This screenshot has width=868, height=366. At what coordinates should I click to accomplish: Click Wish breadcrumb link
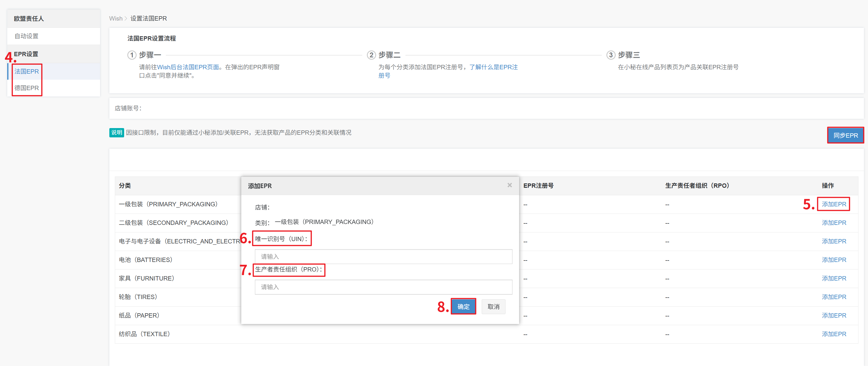pyautogui.click(x=116, y=19)
